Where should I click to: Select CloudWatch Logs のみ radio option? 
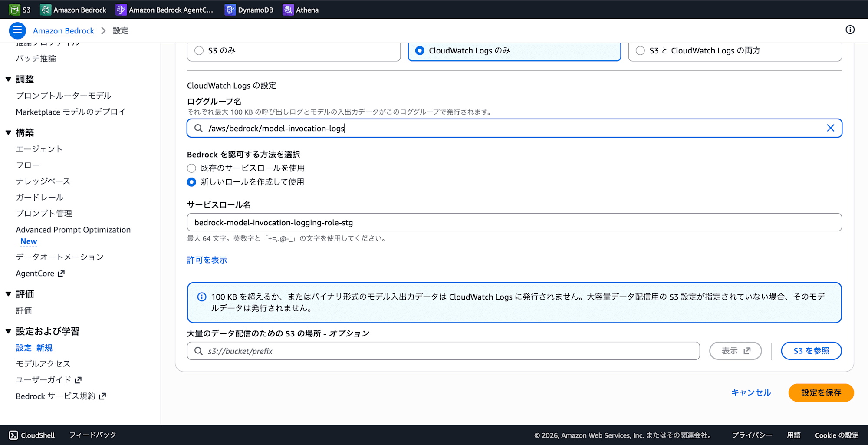click(x=420, y=50)
